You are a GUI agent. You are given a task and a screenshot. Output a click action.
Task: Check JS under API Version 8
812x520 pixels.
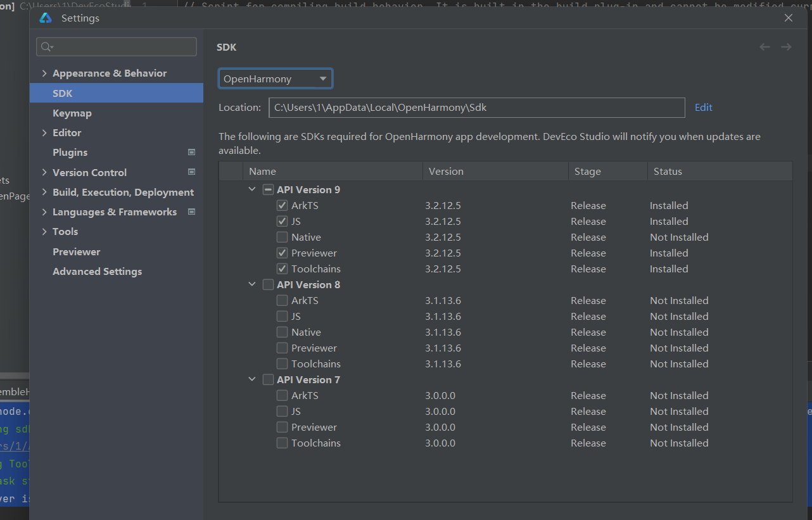(282, 316)
